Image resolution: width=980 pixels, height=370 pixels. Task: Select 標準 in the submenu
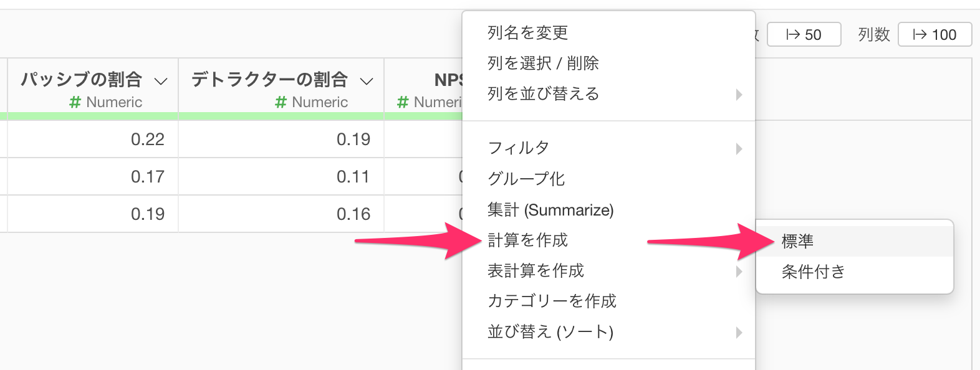tap(797, 241)
